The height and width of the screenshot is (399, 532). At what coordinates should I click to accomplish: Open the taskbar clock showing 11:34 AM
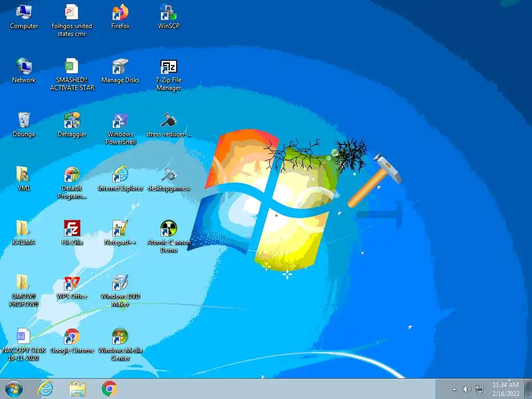pos(506,389)
